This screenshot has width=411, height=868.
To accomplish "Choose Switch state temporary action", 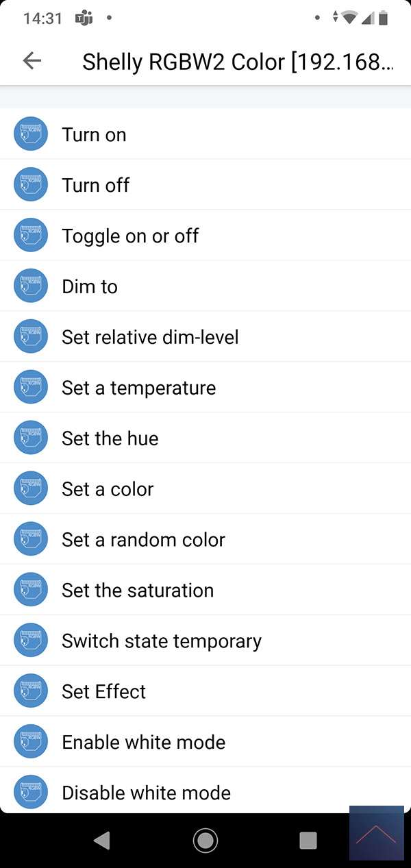I will click(162, 641).
